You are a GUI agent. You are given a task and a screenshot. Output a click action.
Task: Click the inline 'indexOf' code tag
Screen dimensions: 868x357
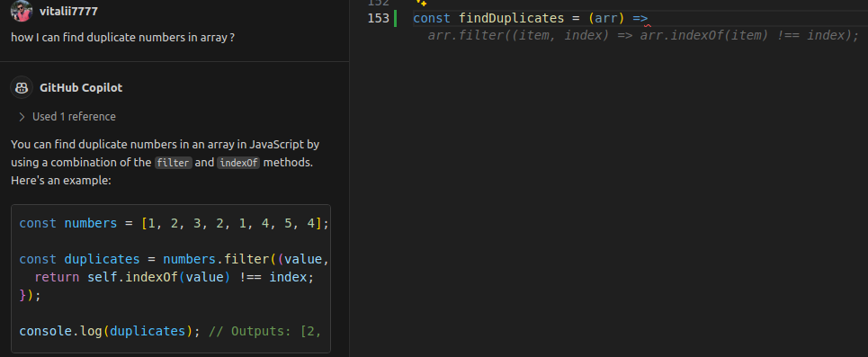tap(238, 163)
